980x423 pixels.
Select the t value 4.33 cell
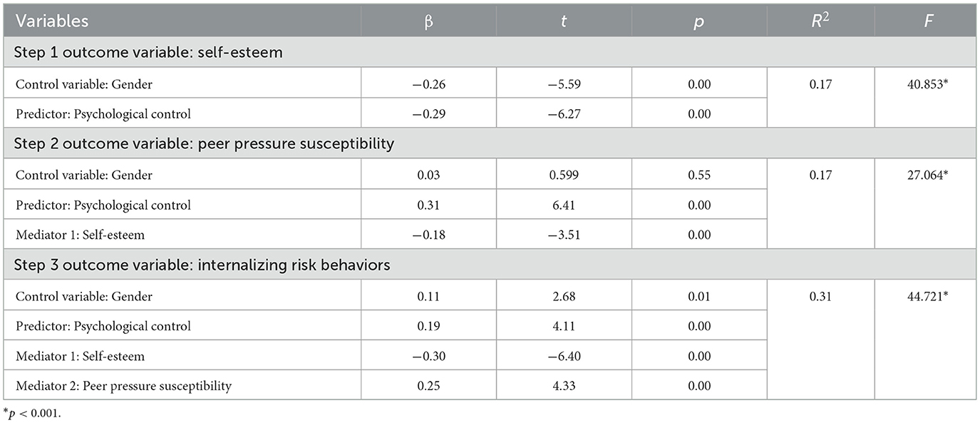pos(564,386)
